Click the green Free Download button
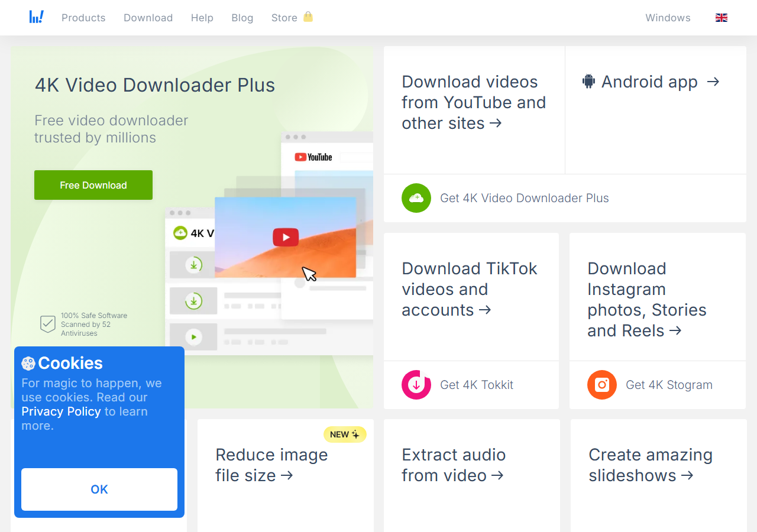 [x=93, y=185]
